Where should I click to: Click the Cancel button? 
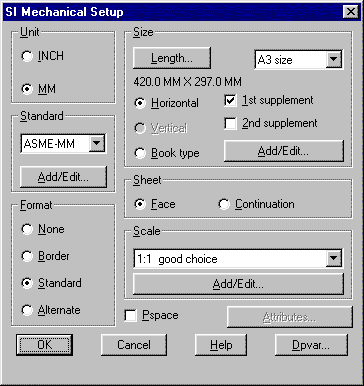[134, 345]
